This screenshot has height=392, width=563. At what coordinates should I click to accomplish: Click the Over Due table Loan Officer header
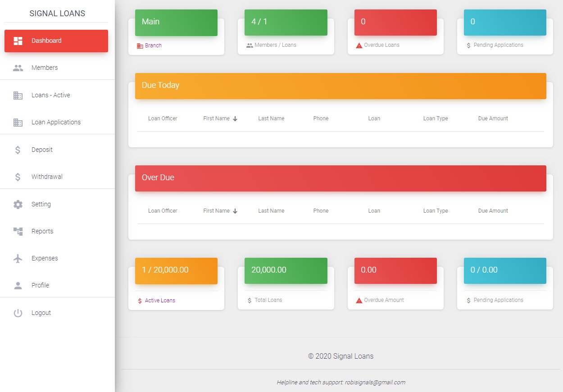click(163, 211)
